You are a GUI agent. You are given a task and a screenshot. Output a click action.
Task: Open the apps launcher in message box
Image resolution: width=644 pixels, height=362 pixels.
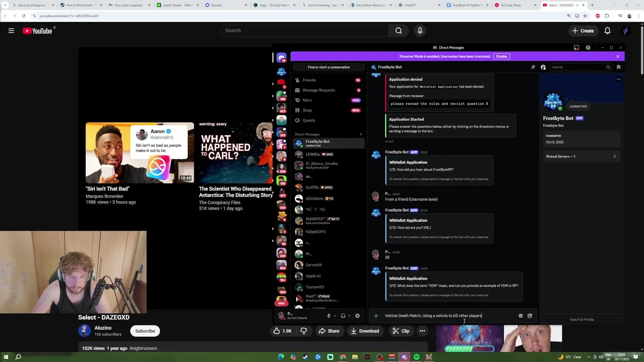coord(530,316)
